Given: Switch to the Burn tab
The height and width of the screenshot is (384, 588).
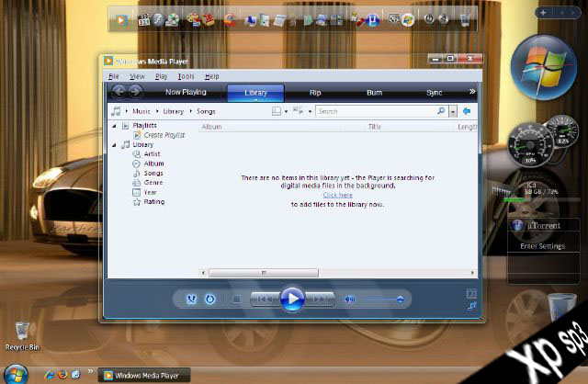Looking at the screenshot, I should [x=374, y=93].
